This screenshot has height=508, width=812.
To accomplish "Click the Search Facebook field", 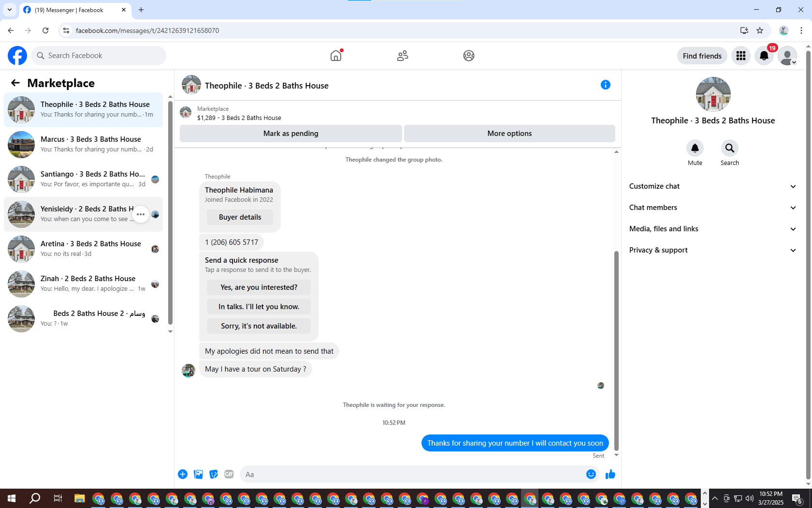I will (99, 56).
